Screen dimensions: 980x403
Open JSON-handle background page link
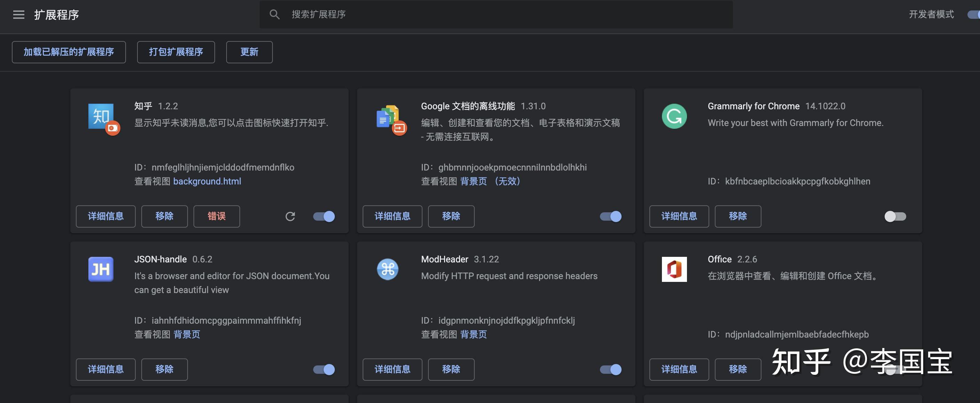click(187, 334)
